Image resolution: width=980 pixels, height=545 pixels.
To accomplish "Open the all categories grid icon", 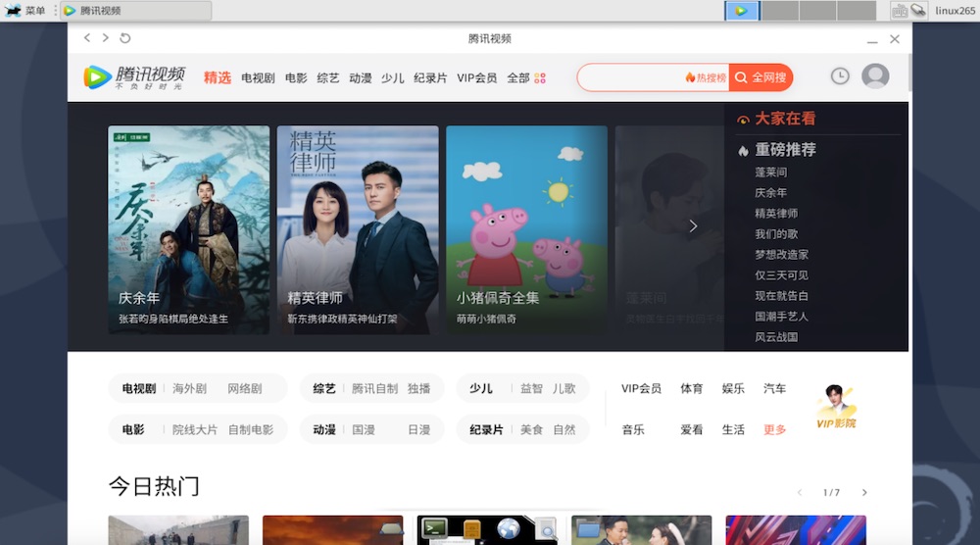I will coord(540,78).
